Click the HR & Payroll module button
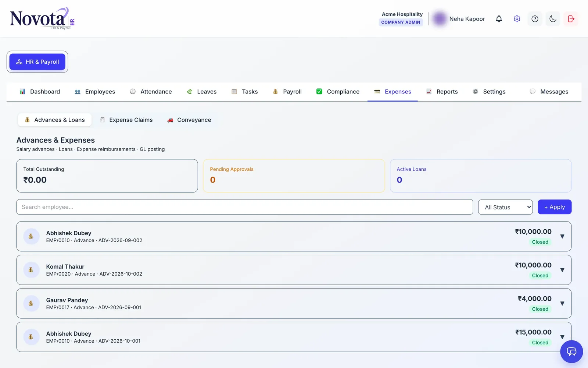 coord(37,62)
